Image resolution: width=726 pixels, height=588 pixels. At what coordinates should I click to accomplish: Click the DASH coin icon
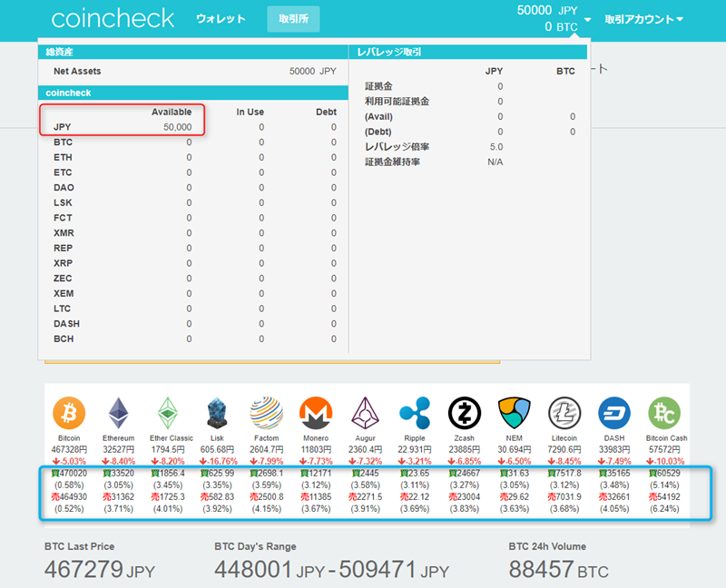(x=614, y=413)
